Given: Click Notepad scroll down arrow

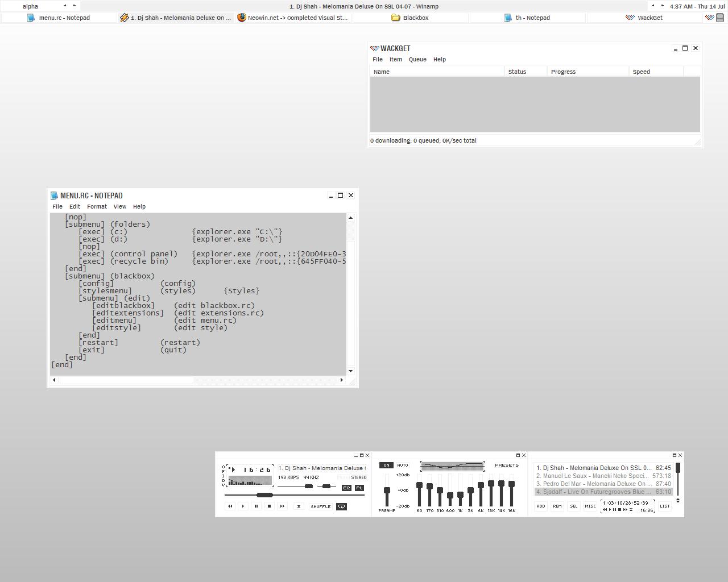Looking at the screenshot, I should pos(350,371).
